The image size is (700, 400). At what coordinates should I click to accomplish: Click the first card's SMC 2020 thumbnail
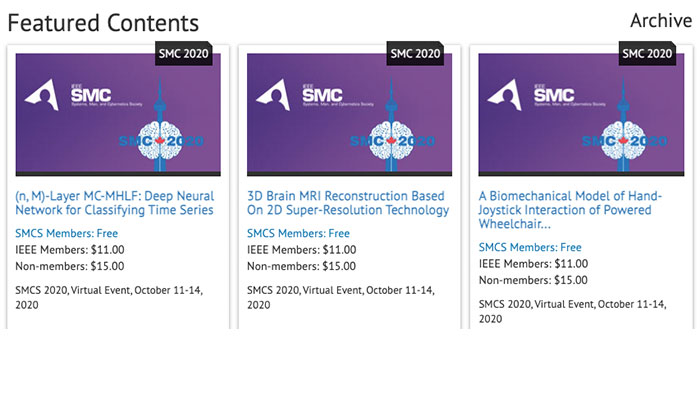click(118, 115)
